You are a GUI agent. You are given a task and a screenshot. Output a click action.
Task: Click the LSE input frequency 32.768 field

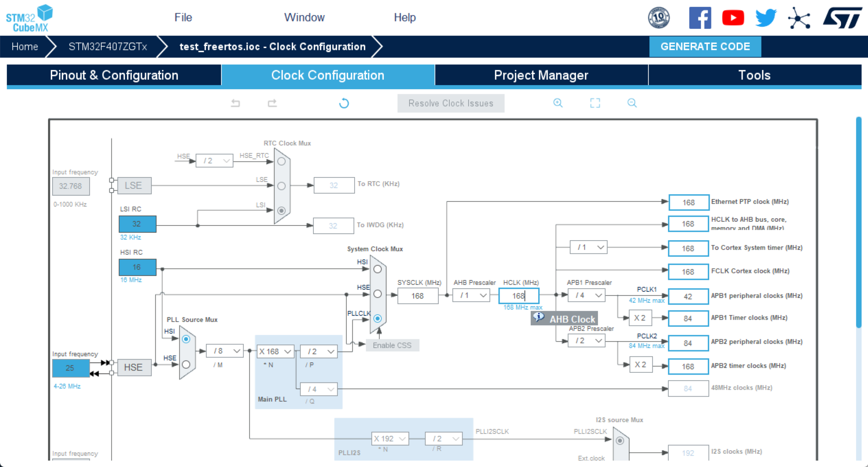pos(70,186)
